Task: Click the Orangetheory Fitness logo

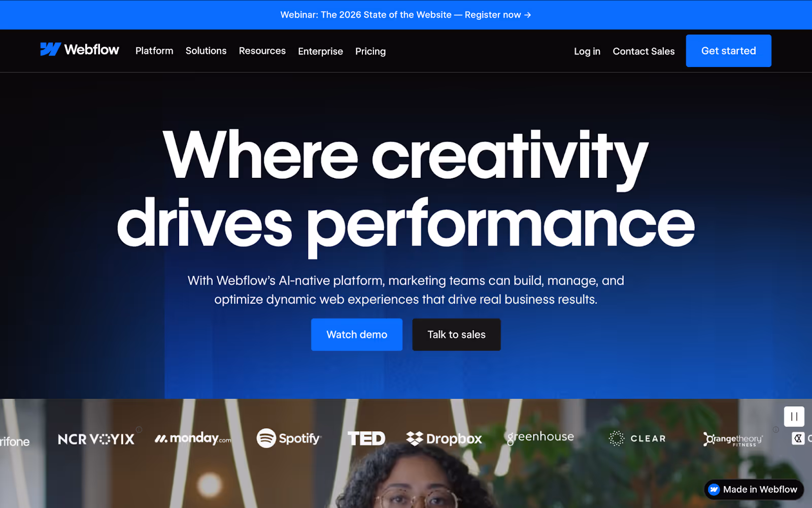Action: (733, 439)
